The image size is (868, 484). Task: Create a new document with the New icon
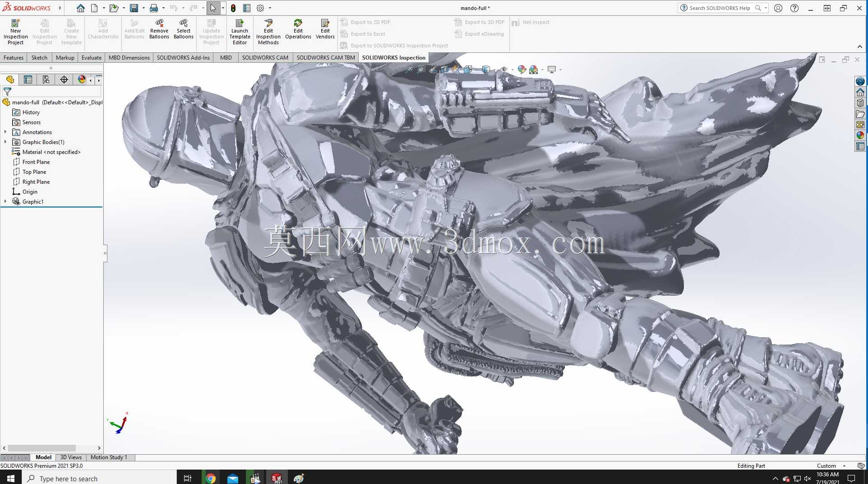94,8
